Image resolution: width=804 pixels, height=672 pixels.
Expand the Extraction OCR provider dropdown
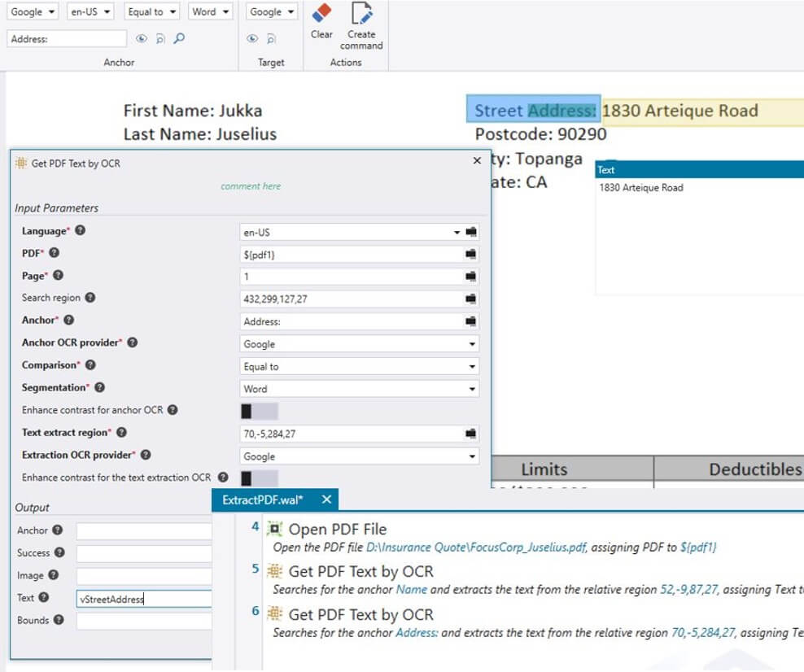(472, 456)
